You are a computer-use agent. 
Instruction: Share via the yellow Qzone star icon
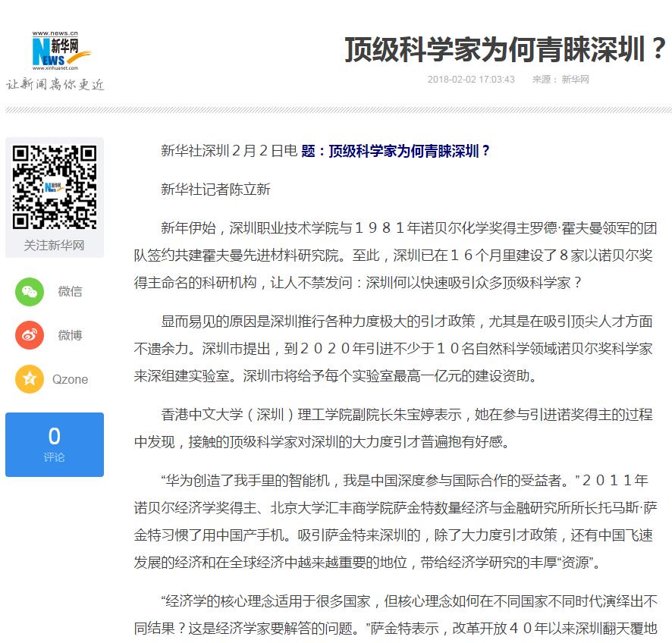tap(30, 379)
